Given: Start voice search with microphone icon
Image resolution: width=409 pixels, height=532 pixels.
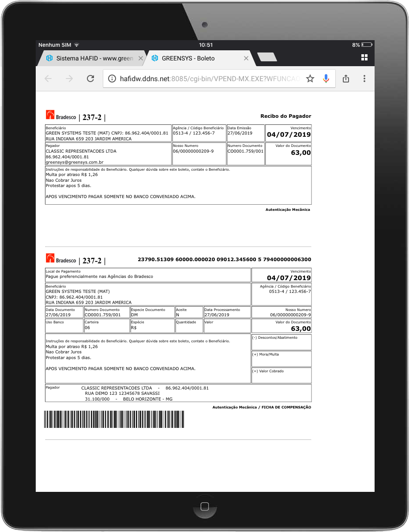Looking at the screenshot, I should point(326,79).
